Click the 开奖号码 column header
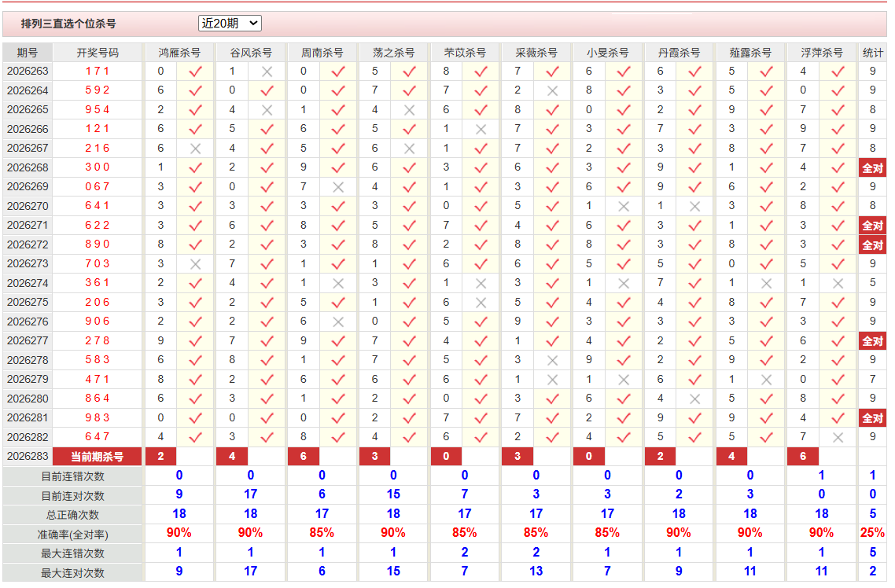895x588 pixels. 98,53
